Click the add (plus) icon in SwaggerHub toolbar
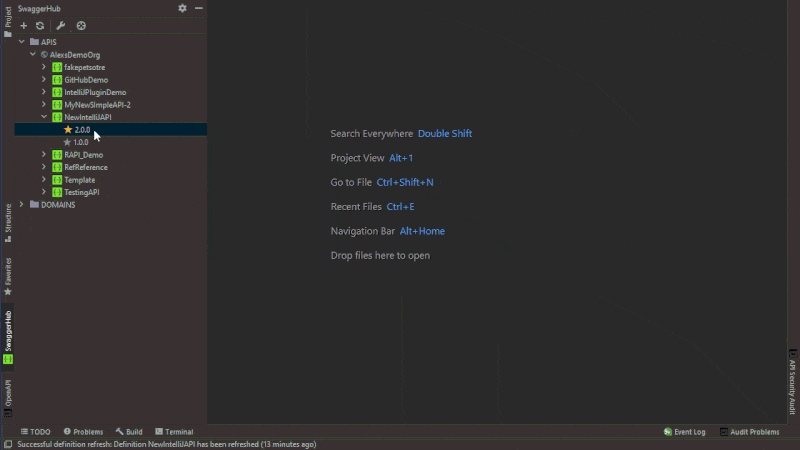The width and height of the screenshot is (800, 450). 23,26
